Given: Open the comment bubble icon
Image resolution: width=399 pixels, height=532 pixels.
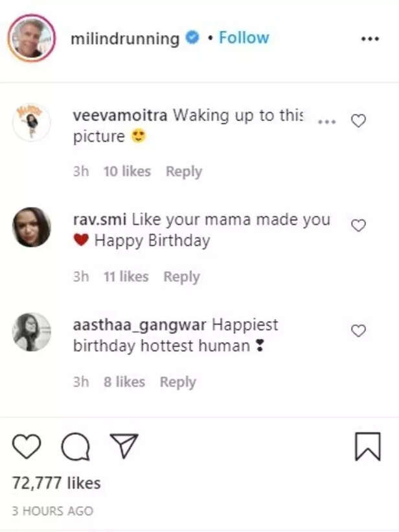Looking at the screenshot, I should [74, 447].
